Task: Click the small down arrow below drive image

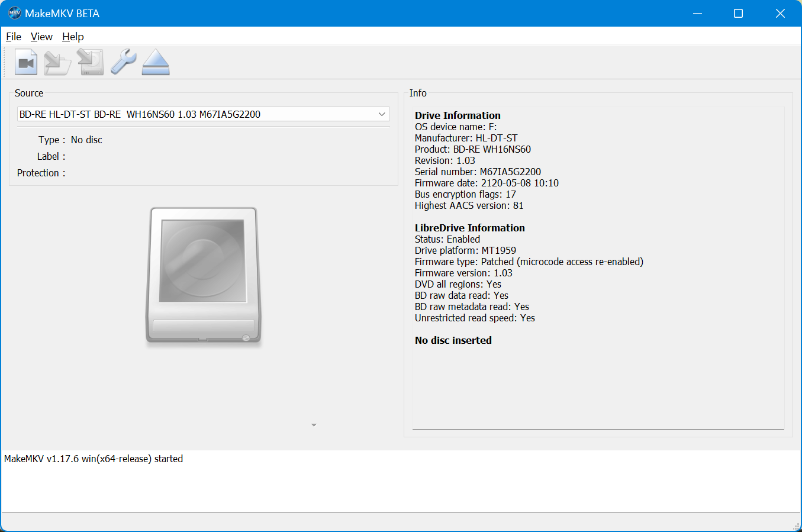Action: tap(314, 425)
